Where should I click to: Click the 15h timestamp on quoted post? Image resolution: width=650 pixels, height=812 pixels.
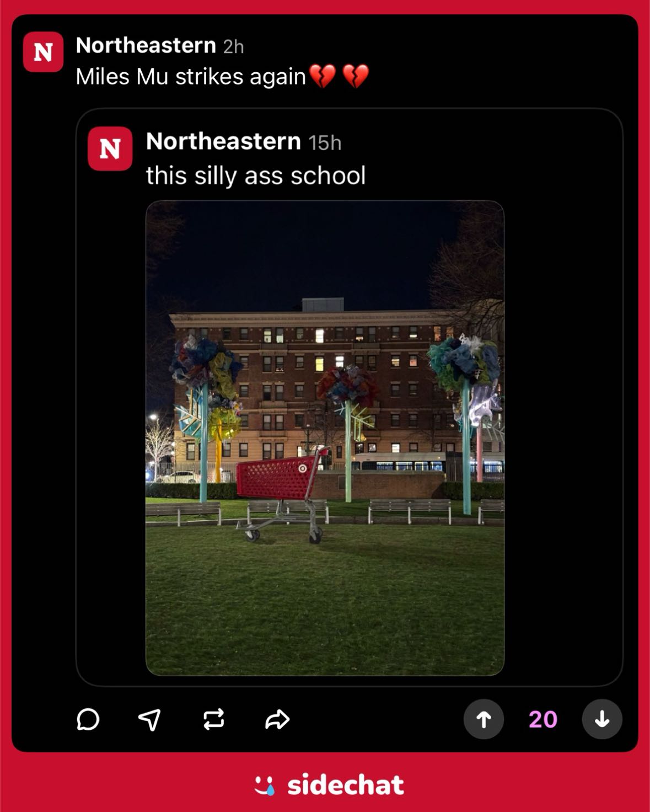click(325, 143)
